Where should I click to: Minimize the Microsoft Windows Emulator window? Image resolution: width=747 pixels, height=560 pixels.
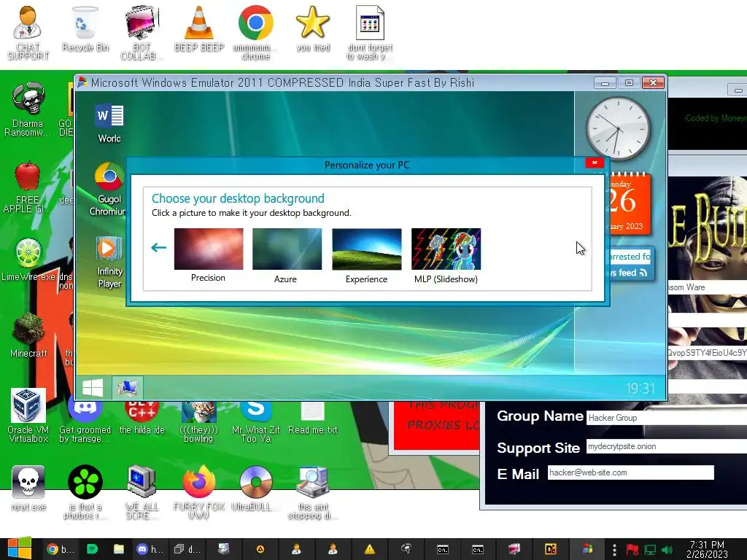pos(605,83)
